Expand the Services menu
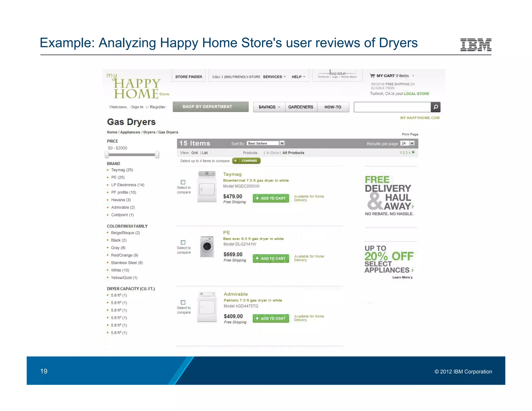The height and width of the screenshot is (411, 532). 274,77
